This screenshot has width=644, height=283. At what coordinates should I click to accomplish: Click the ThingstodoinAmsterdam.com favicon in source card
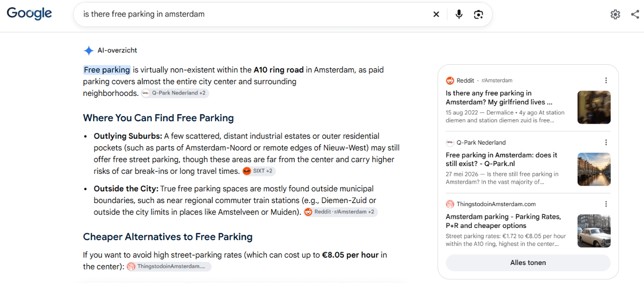450,204
